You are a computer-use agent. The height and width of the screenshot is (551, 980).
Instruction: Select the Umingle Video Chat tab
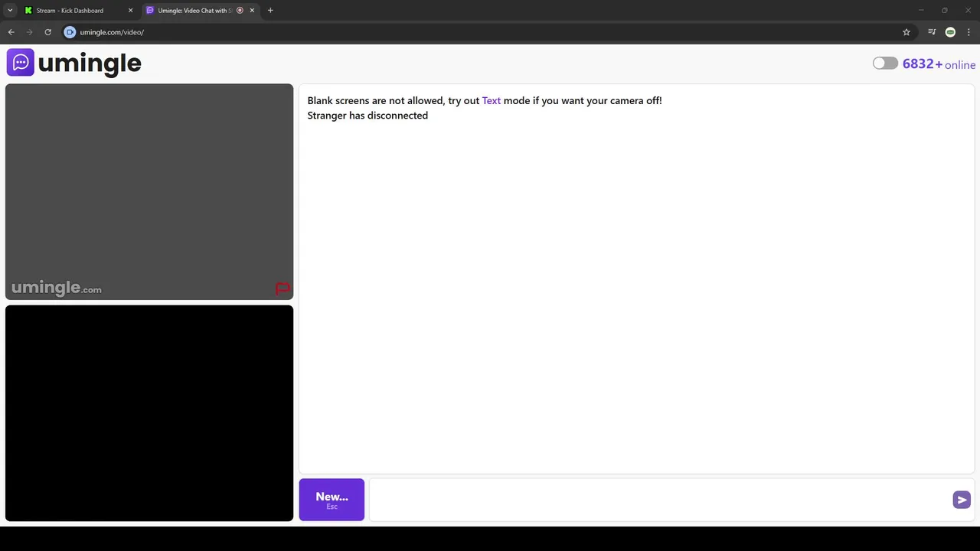[x=201, y=11]
